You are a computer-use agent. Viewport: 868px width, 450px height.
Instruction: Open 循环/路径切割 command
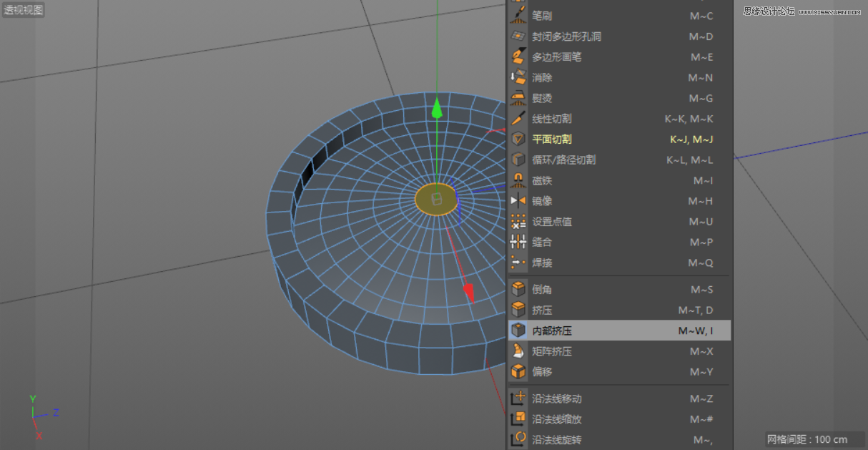(565, 160)
